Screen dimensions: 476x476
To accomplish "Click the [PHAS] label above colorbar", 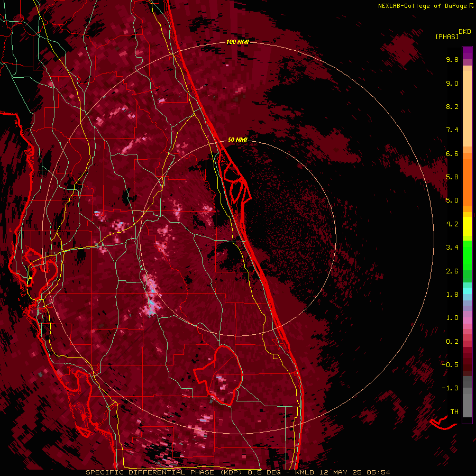I will [x=447, y=36].
